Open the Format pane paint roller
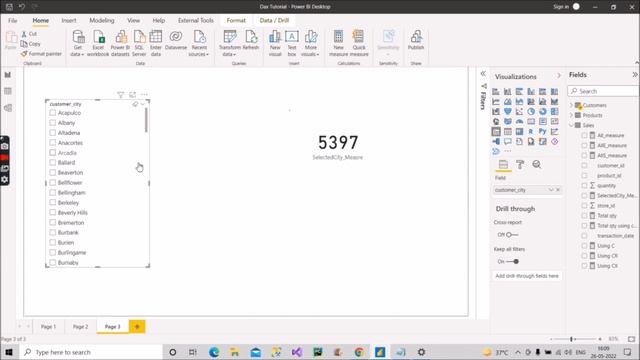Screen dimensions: 640x360 [x=520, y=164]
